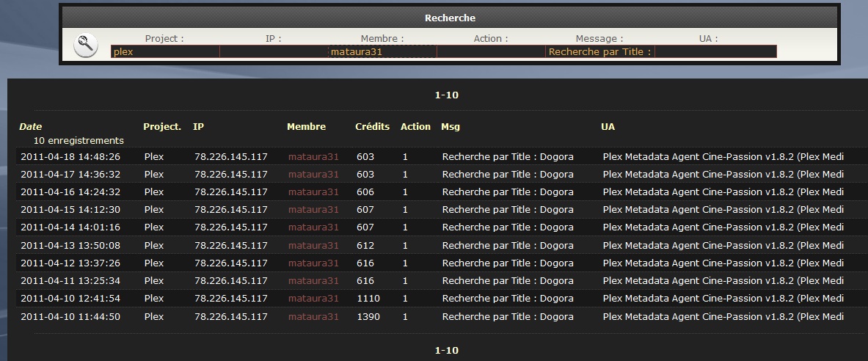Click the 10 enregistrements record count

[79, 141]
